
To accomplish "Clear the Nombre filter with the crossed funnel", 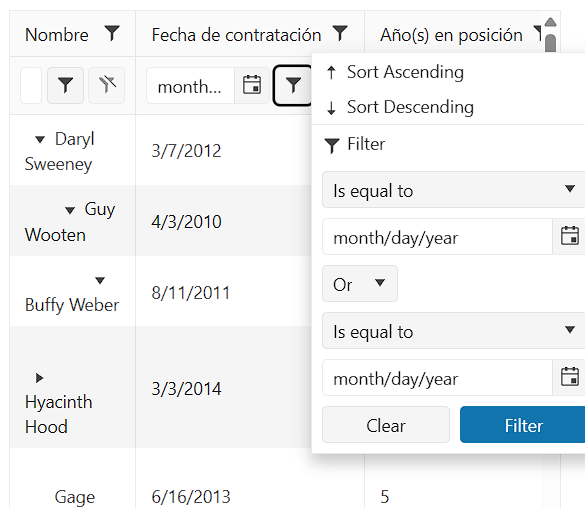I will click(x=106, y=85).
